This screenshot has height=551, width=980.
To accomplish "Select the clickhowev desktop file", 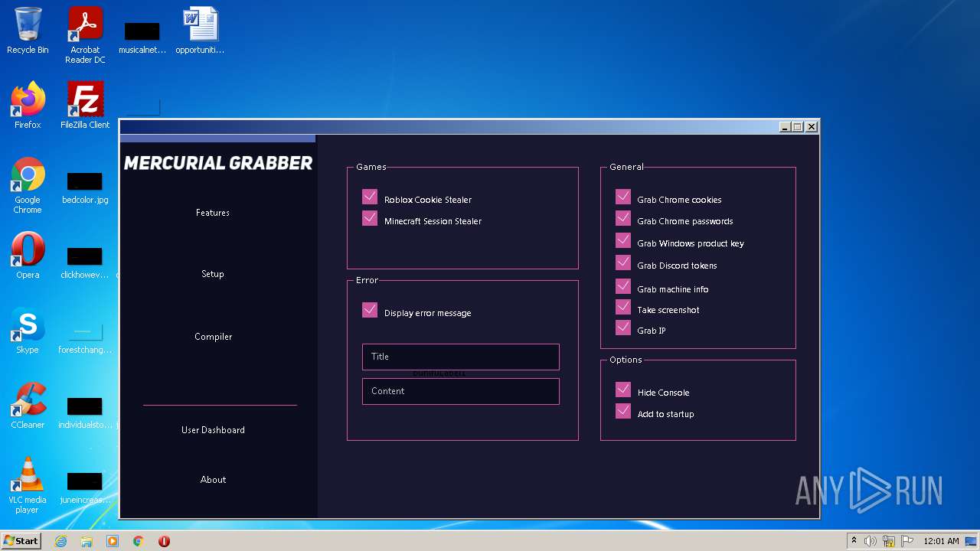I will tap(85, 262).
